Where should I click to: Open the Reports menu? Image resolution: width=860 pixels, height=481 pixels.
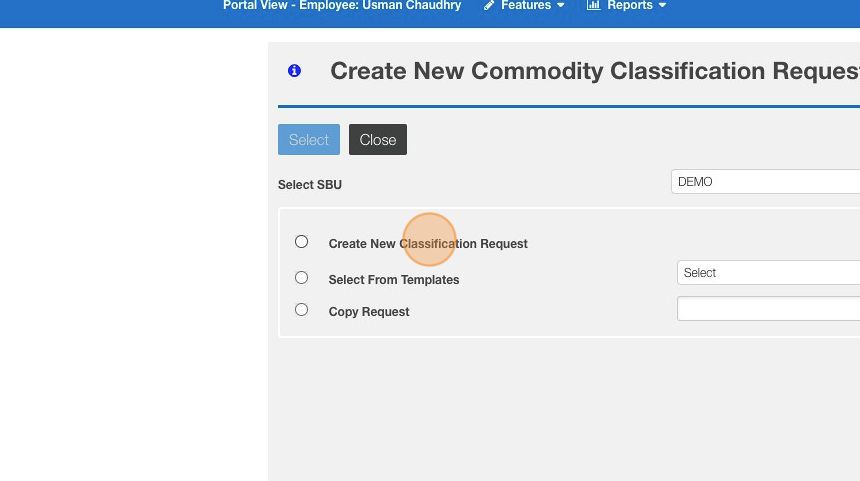pos(629,6)
